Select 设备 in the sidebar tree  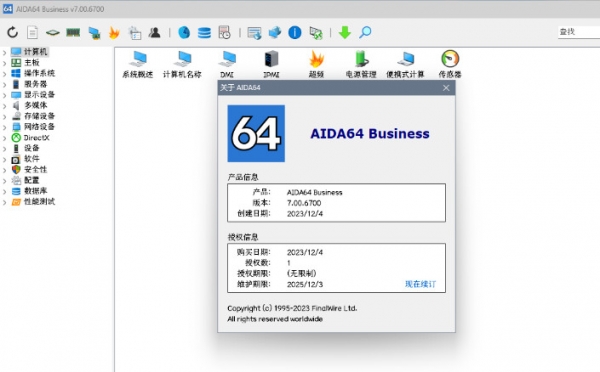point(31,148)
